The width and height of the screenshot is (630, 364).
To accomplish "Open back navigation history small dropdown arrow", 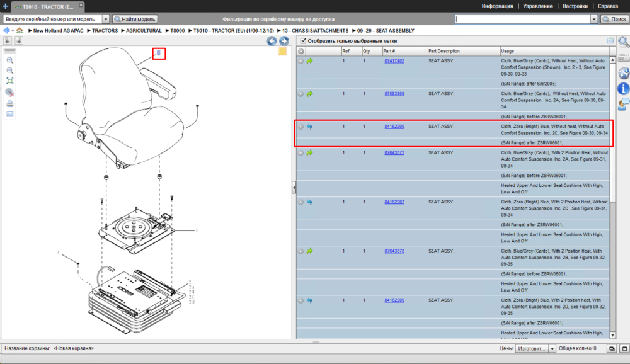I will coord(13,31).
